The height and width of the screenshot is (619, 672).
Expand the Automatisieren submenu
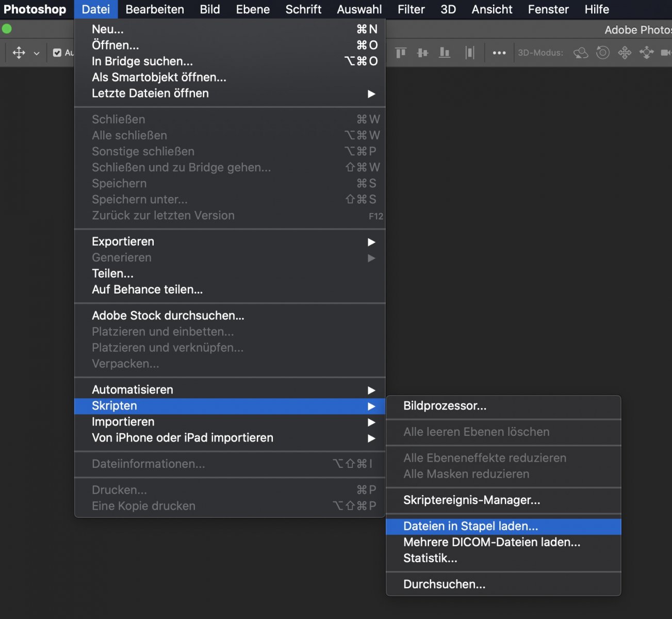230,389
